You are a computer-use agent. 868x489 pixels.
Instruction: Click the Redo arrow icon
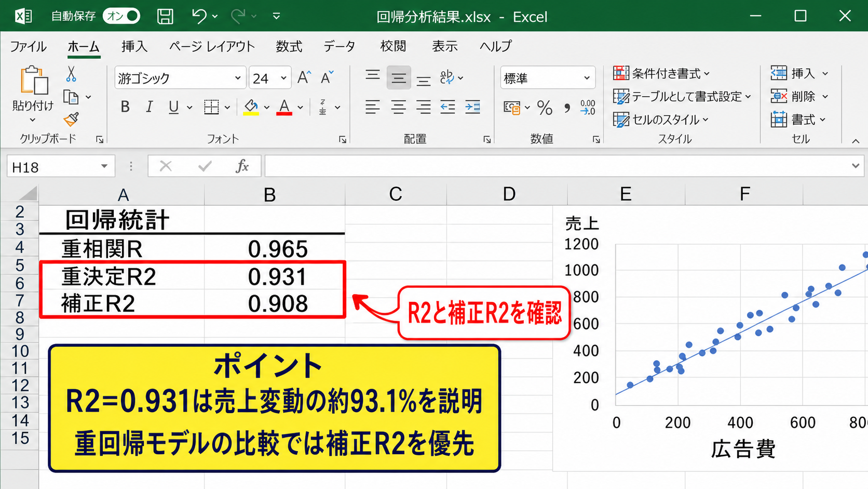tap(238, 16)
